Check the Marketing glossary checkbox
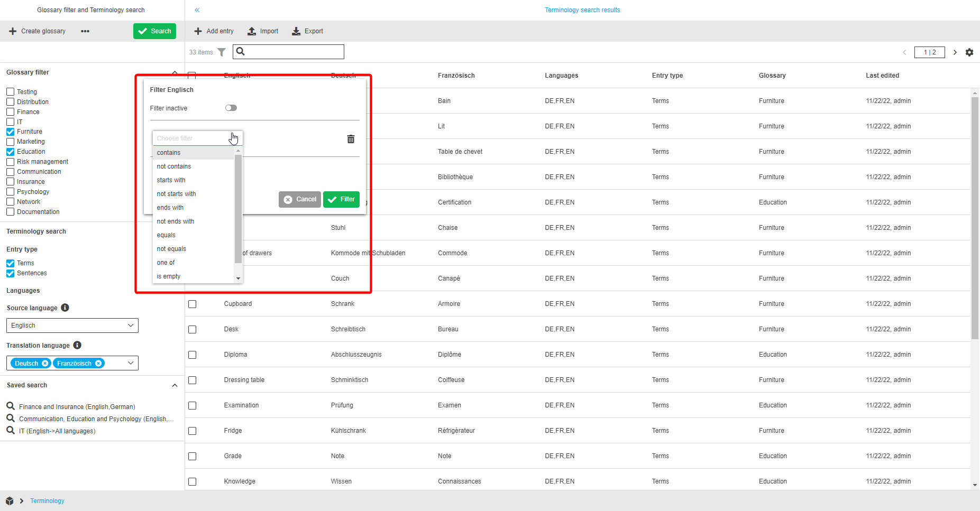The height and width of the screenshot is (511, 980). (11, 142)
